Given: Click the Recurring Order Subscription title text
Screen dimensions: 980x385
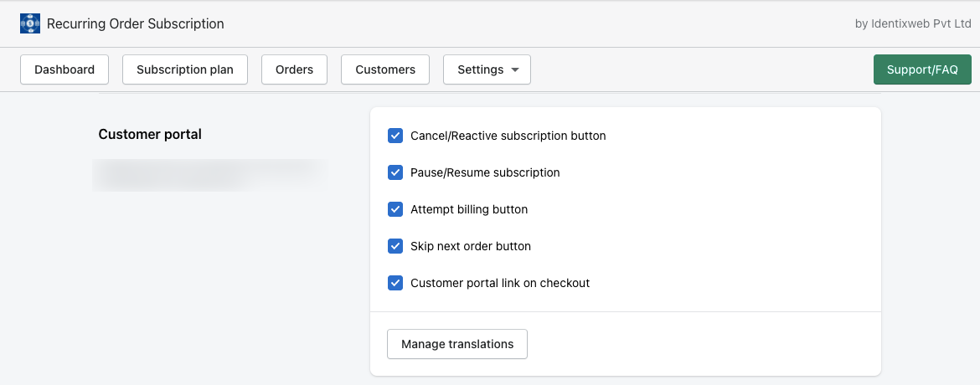Looking at the screenshot, I should [136, 23].
